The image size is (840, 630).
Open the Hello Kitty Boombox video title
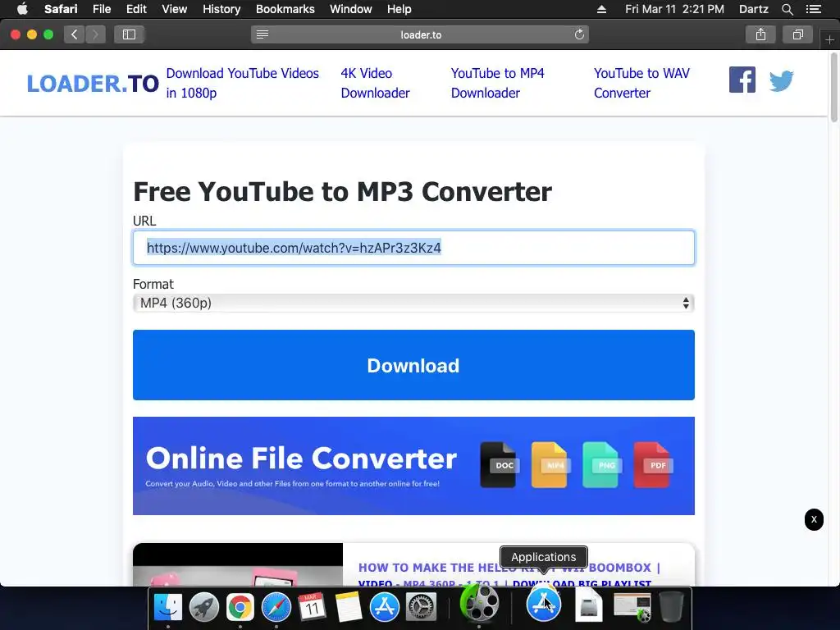(509, 575)
